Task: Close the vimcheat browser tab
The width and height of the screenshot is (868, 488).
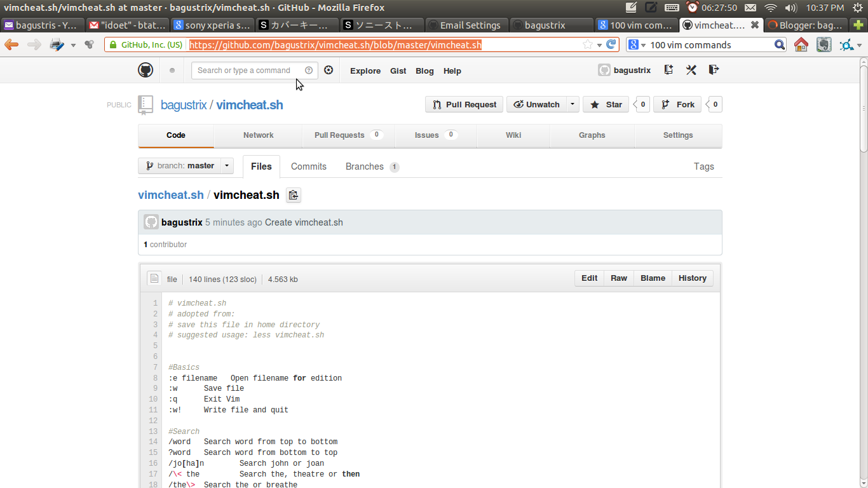Action: point(754,25)
